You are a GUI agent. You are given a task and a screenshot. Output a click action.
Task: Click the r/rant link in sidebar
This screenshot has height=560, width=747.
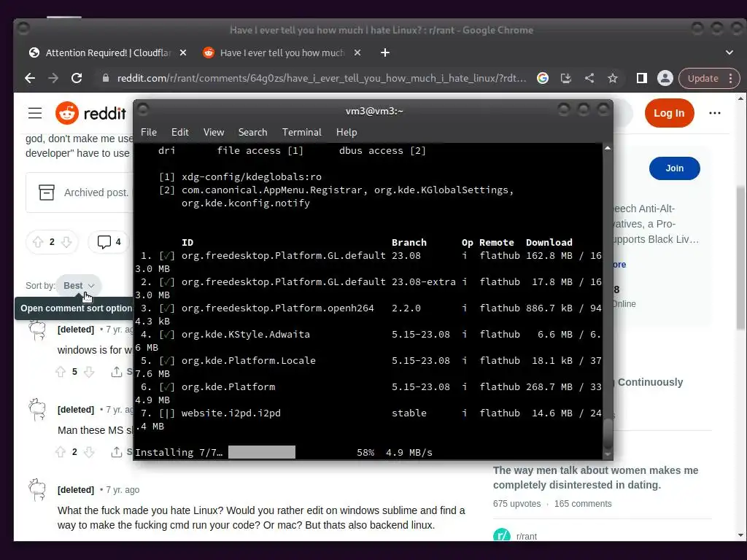click(x=527, y=537)
